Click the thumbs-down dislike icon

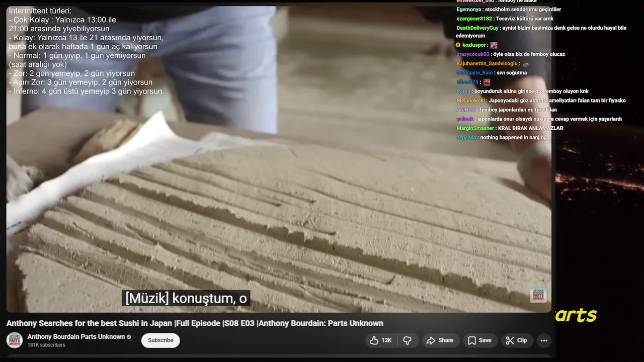click(x=408, y=340)
